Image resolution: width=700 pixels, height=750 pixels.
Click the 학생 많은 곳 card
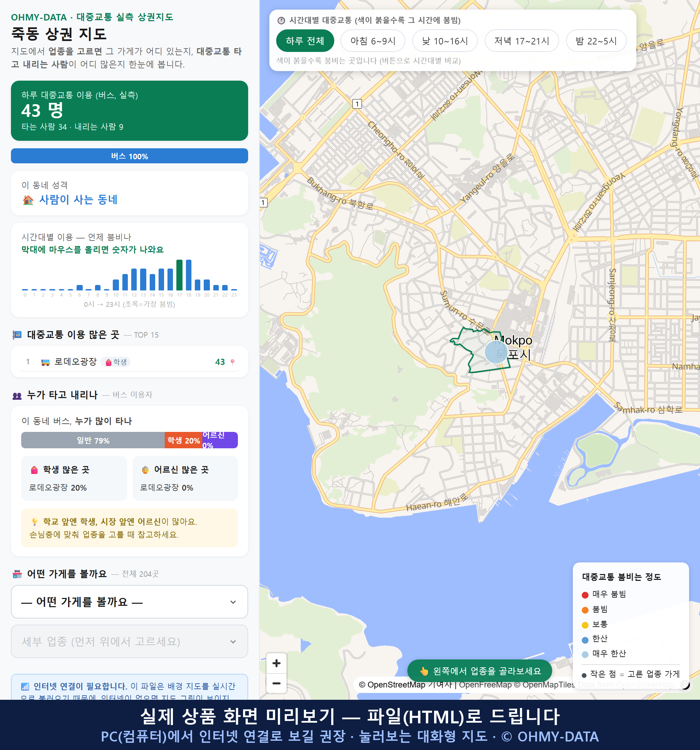[74, 478]
